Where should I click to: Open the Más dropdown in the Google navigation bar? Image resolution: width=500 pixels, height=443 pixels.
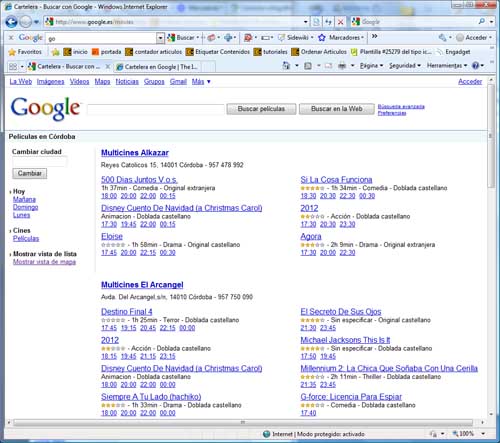point(201,81)
